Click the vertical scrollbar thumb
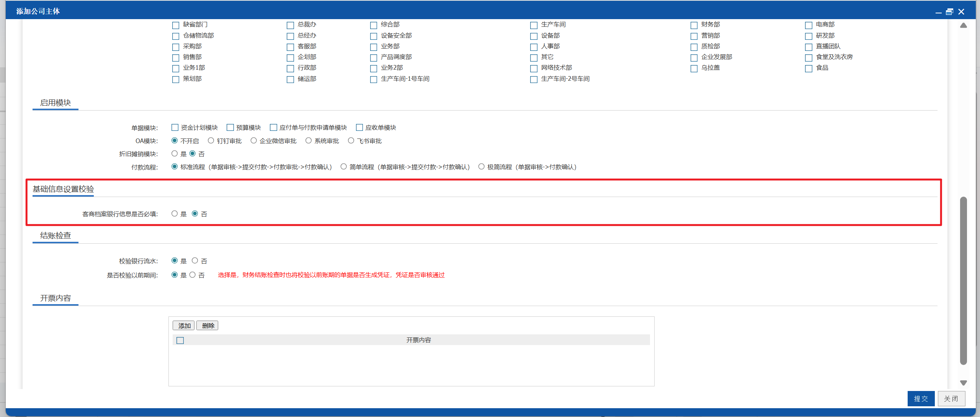 click(x=964, y=281)
